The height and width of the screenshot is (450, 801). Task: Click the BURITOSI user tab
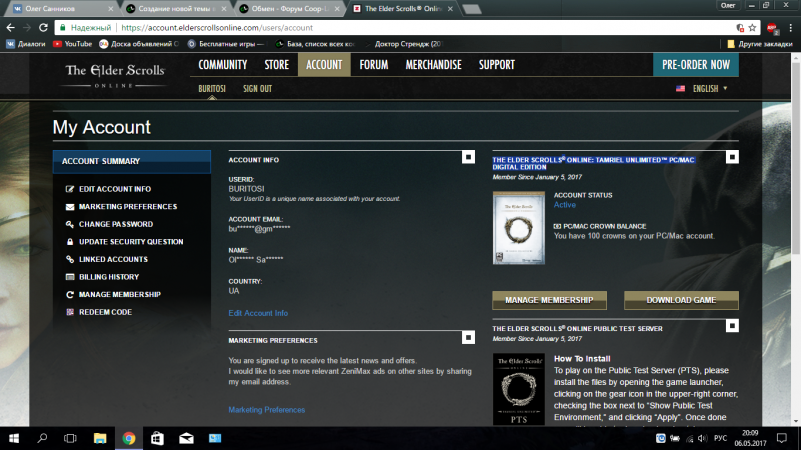point(212,89)
